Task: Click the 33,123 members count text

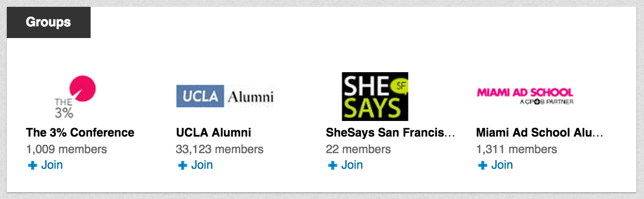Action: [x=220, y=149]
